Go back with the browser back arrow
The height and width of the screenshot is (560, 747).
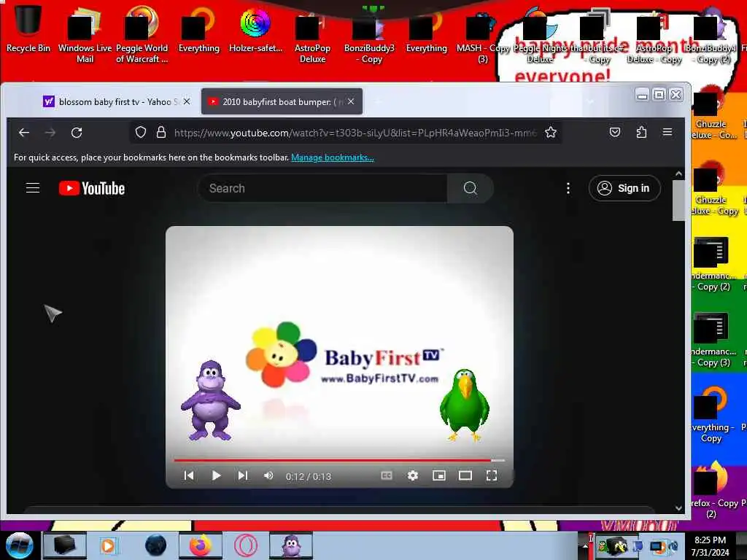pyautogui.click(x=24, y=133)
